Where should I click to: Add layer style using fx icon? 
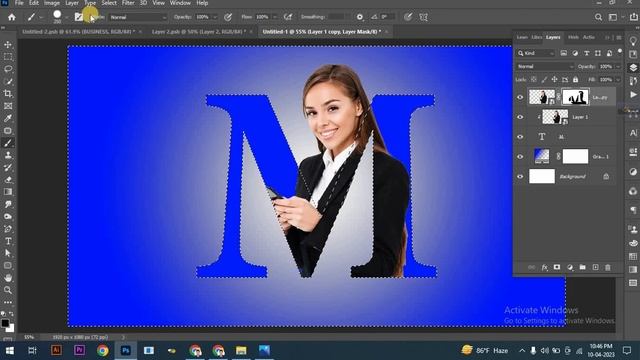pos(544,267)
